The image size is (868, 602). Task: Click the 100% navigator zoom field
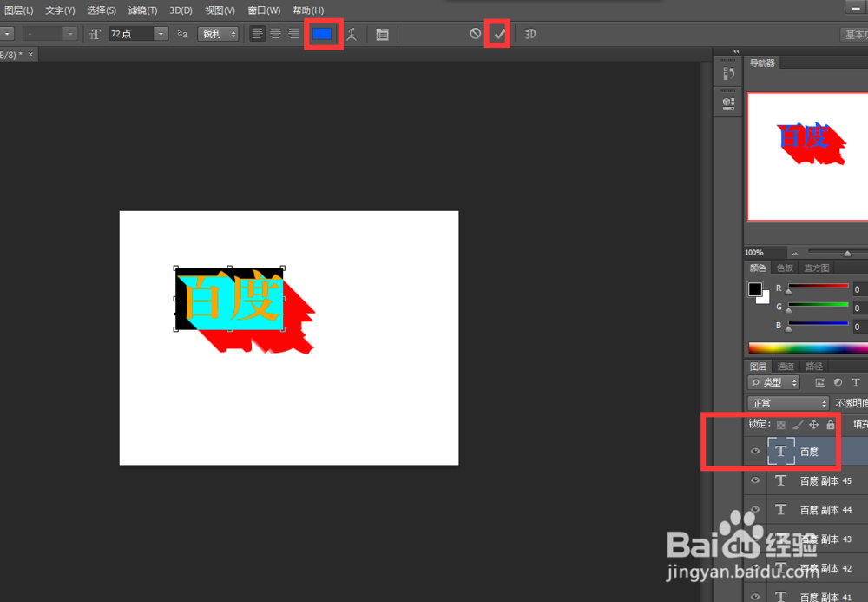coord(763,253)
